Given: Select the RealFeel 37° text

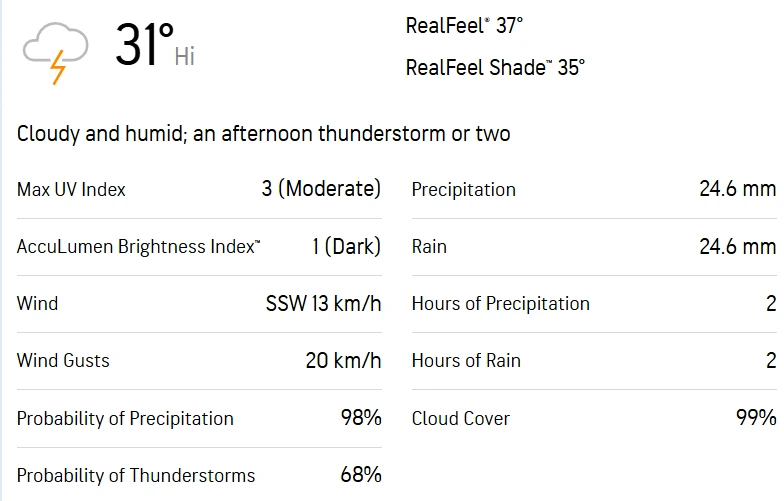Looking at the screenshot, I should [464, 26].
